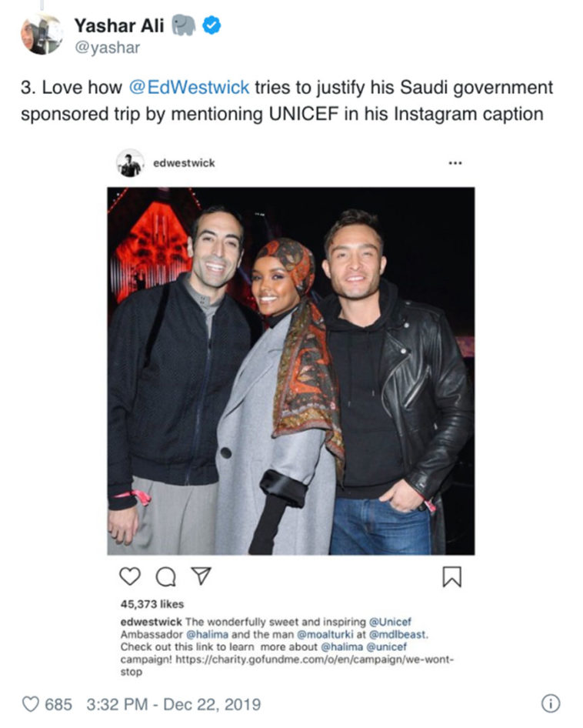Open the @moalturki mention in caption

coord(325,634)
